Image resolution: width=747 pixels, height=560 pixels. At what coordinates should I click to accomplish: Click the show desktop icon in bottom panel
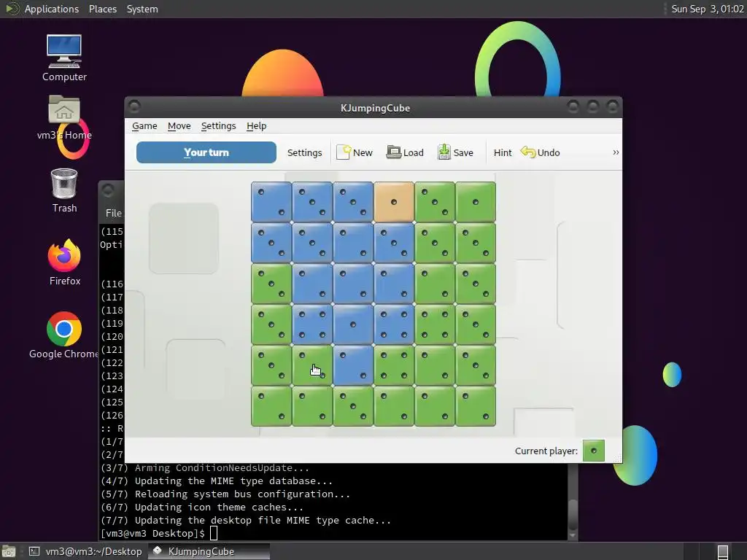click(x=9, y=551)
